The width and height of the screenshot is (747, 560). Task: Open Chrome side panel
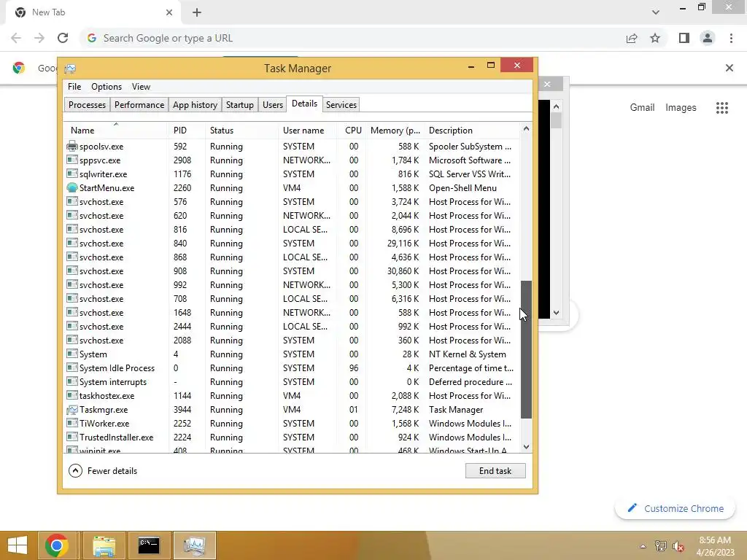pyautogui.click(x=684, y=38)
